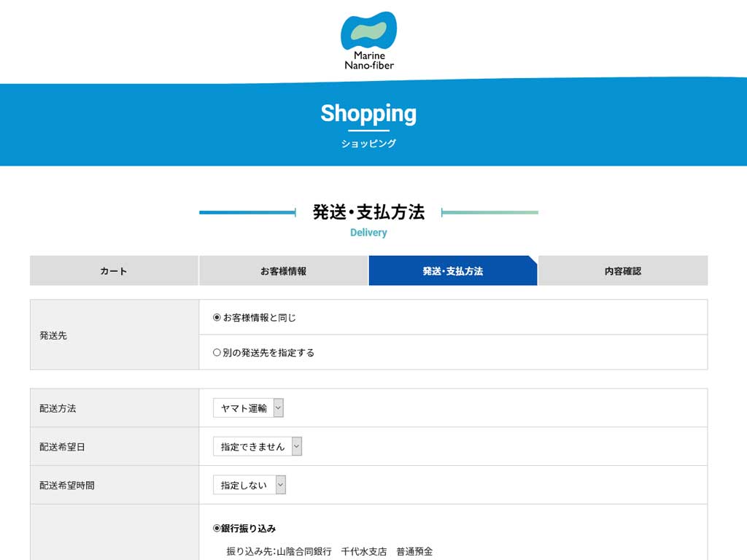Screen dimensions: 747x560
Task: Click the 配送方法 row label
Action: pyautogui.click(x=58, y=408)
